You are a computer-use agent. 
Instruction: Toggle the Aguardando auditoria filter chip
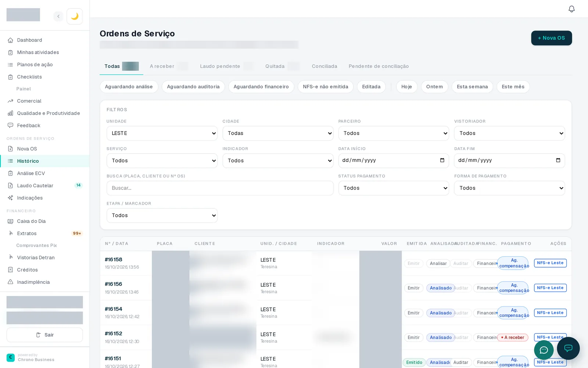[x=193, y=87]
